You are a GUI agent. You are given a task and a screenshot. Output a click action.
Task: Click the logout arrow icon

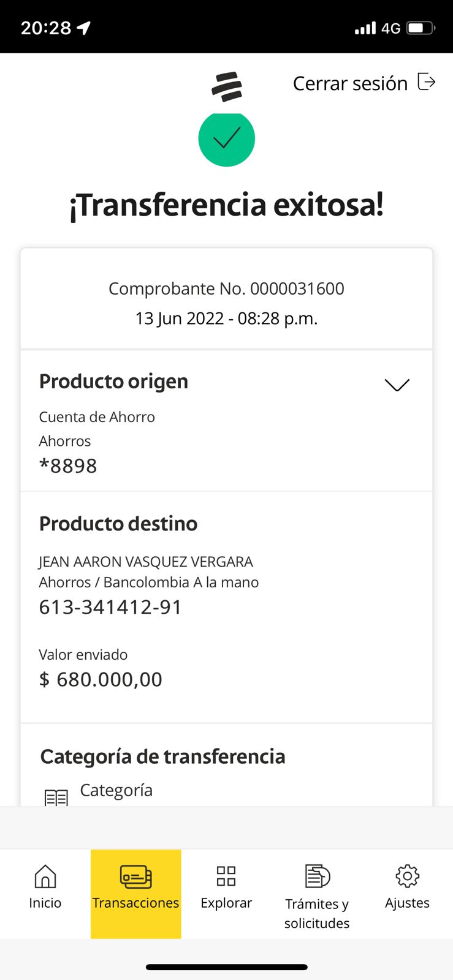[426, 81]
